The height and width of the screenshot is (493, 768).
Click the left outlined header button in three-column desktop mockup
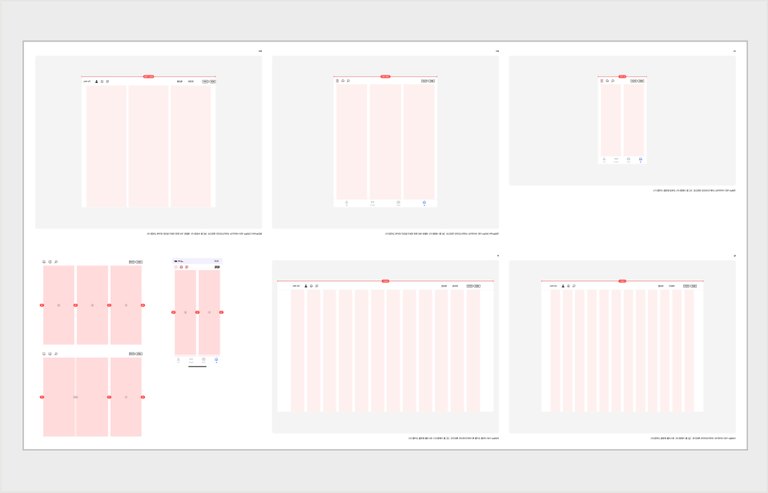point(206,81)
